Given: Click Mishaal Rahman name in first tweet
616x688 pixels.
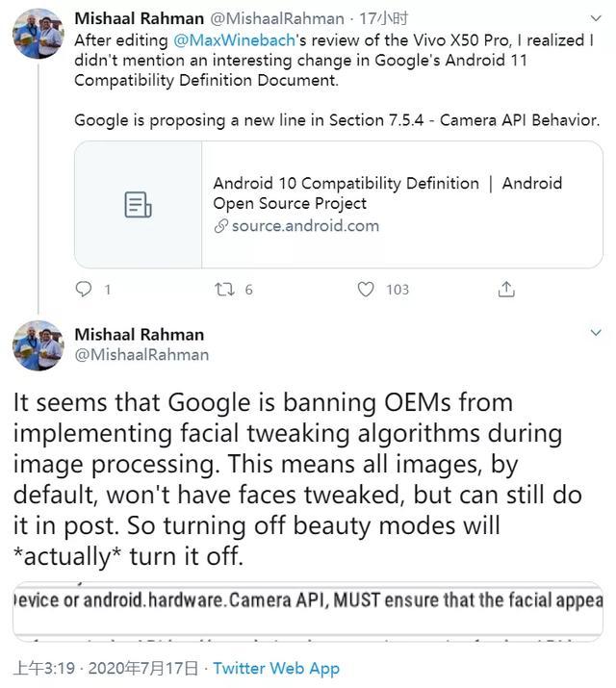Looking at the screenshot, I should (x=140, y=18).
